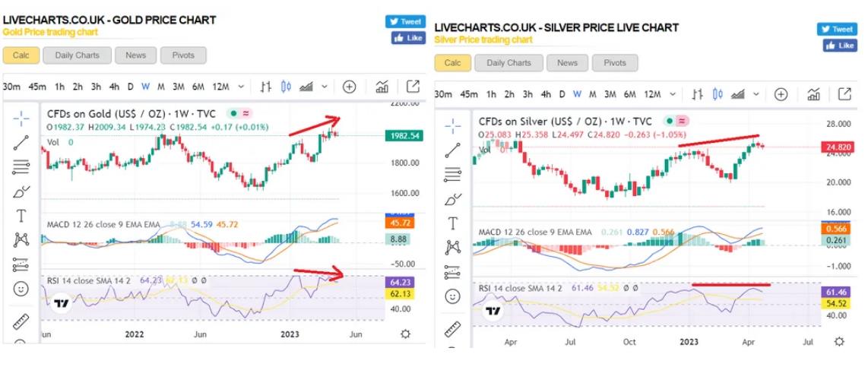Toggle gold chart market status indicator
The width and height of the screenshot is (868, 367).
point(233,113)
